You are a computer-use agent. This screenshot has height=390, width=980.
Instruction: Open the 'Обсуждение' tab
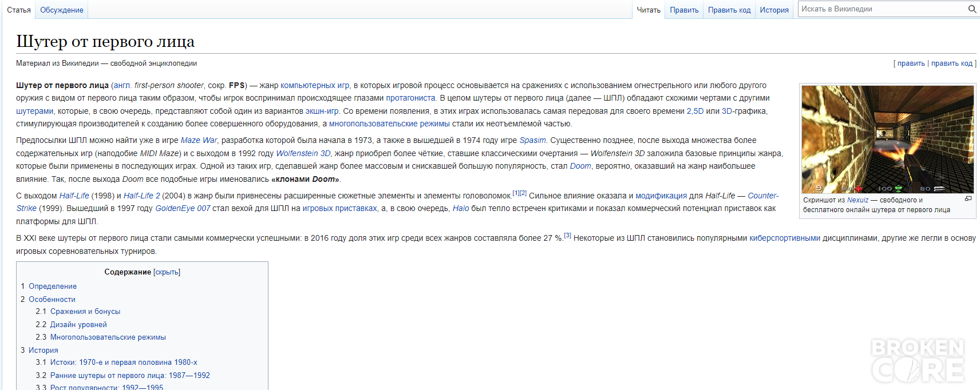pyautogui.click(x=62, y=10)
